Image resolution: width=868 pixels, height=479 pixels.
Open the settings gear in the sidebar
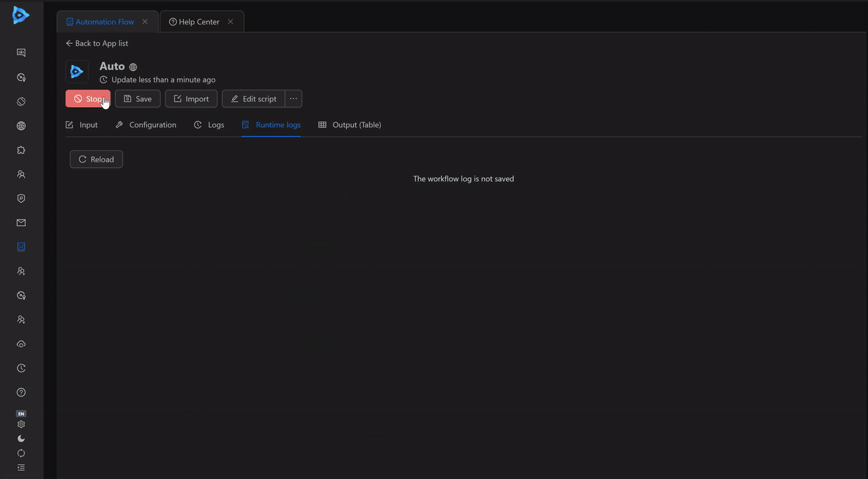pos(21,424)
